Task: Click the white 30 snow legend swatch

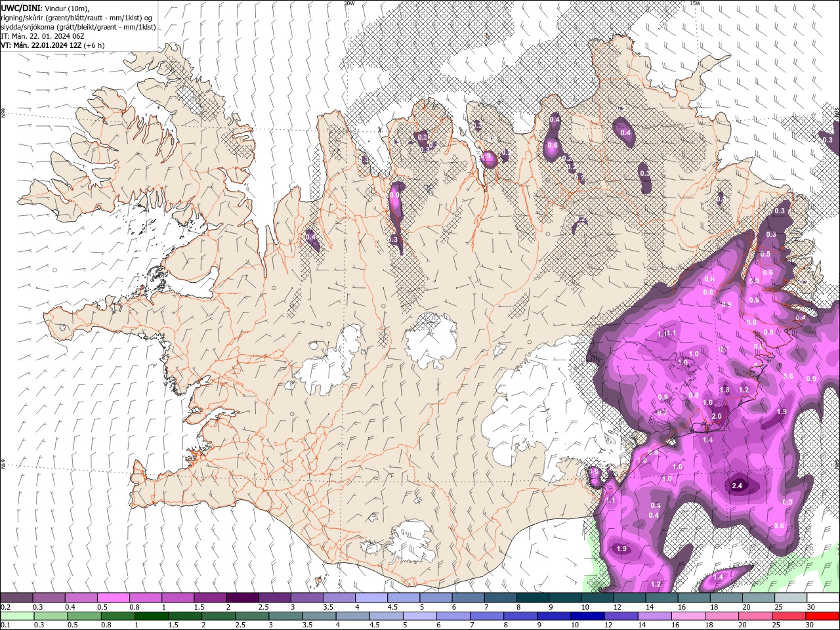Action: [823, 598]
